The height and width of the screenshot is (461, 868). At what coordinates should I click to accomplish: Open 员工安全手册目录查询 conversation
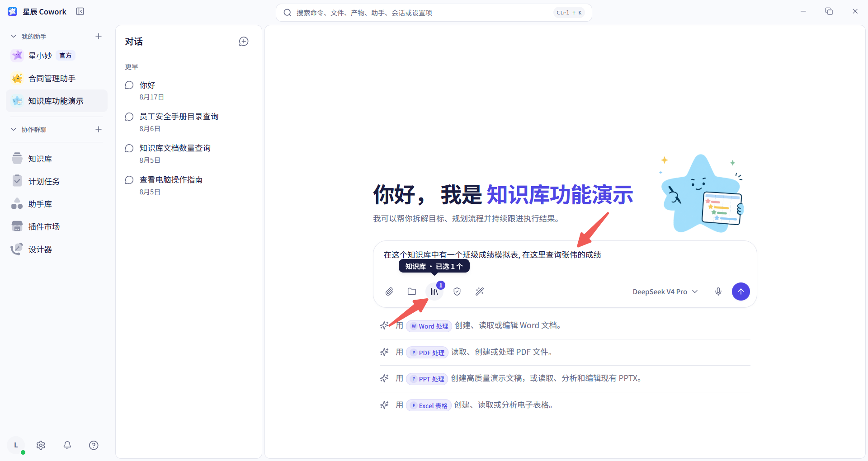[189, 122]
